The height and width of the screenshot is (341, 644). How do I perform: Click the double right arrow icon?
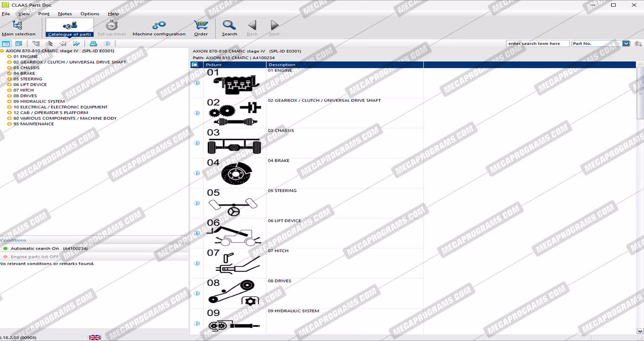coord(76,44)
